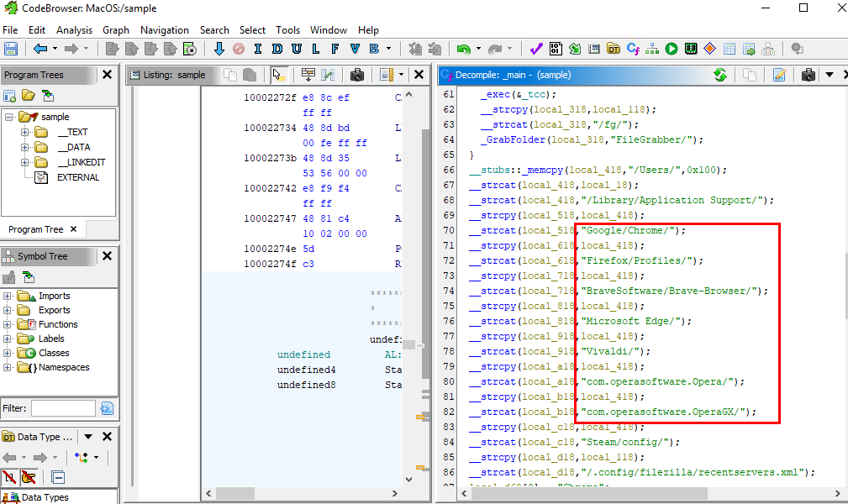This screenshot has width=848, height=504.
Task: Select the Program Tree tab
Action: click(x=35, y=229)
